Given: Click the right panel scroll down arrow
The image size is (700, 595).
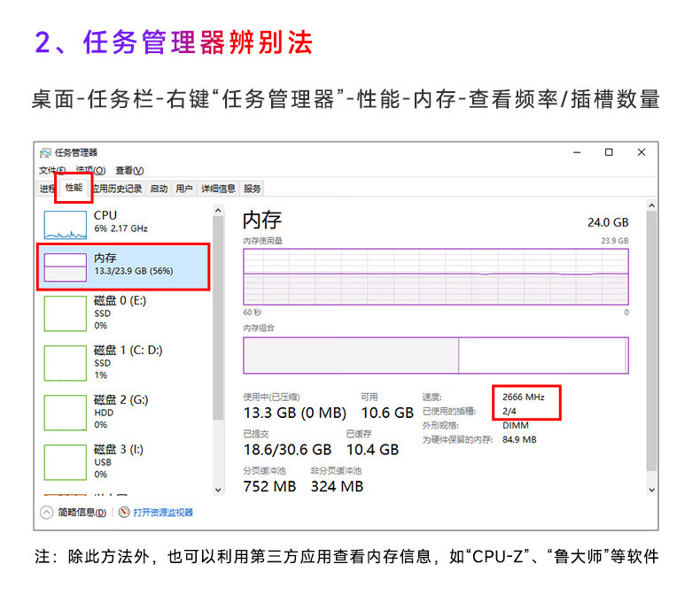Looking at the screenshot, I should point(651,490).
